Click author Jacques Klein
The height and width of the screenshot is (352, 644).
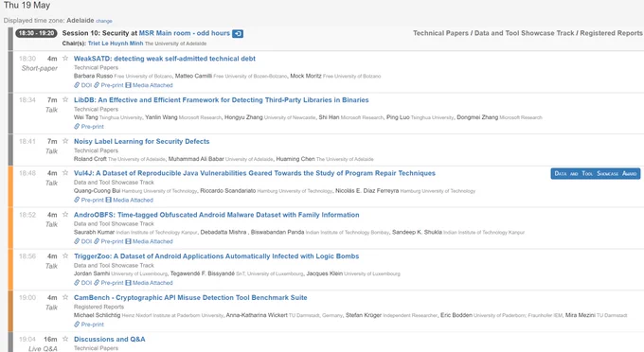[x=324, y=274]
